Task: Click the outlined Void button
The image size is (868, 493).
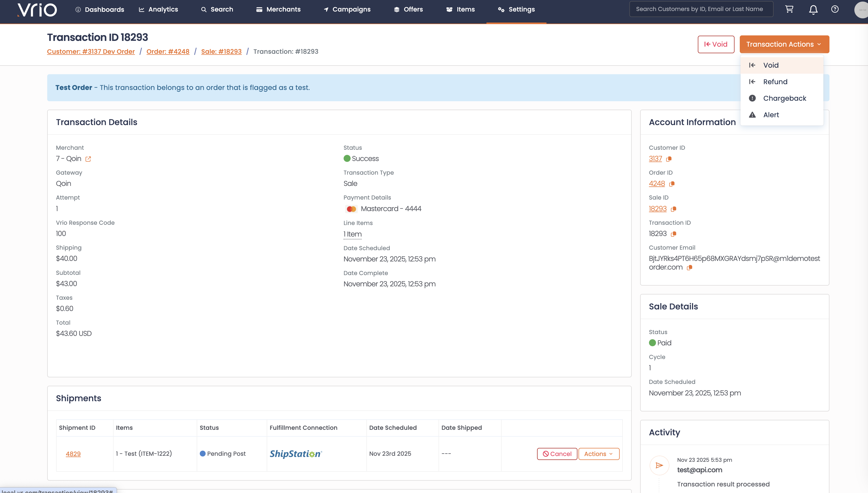Action: pos(716,44)
